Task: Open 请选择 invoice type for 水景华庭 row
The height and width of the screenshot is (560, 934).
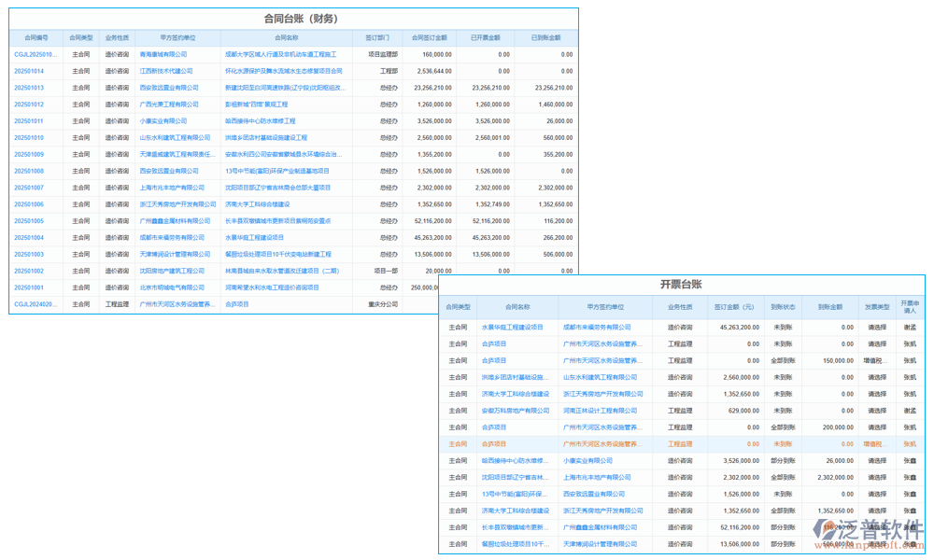Action: (877, 328)
